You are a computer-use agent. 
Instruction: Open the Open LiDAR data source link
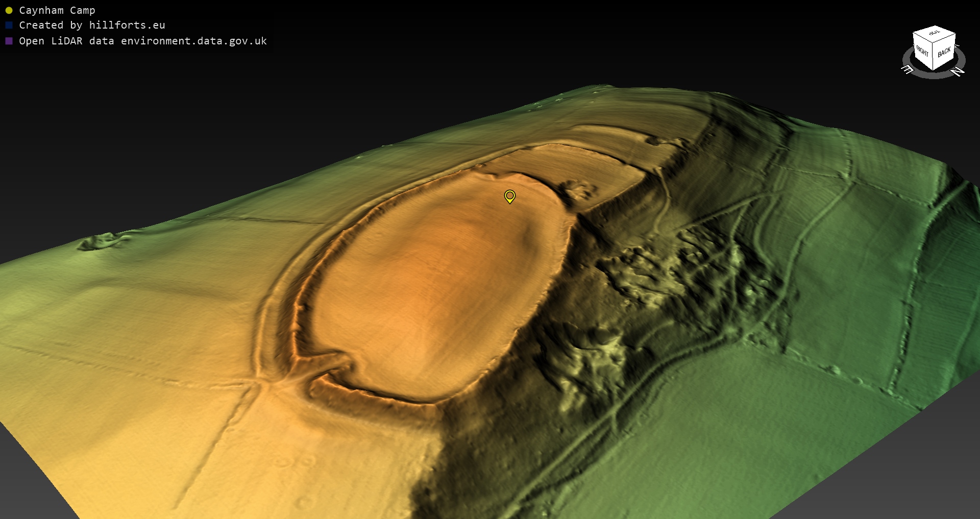pyautogui.click(x=143, y=41)
